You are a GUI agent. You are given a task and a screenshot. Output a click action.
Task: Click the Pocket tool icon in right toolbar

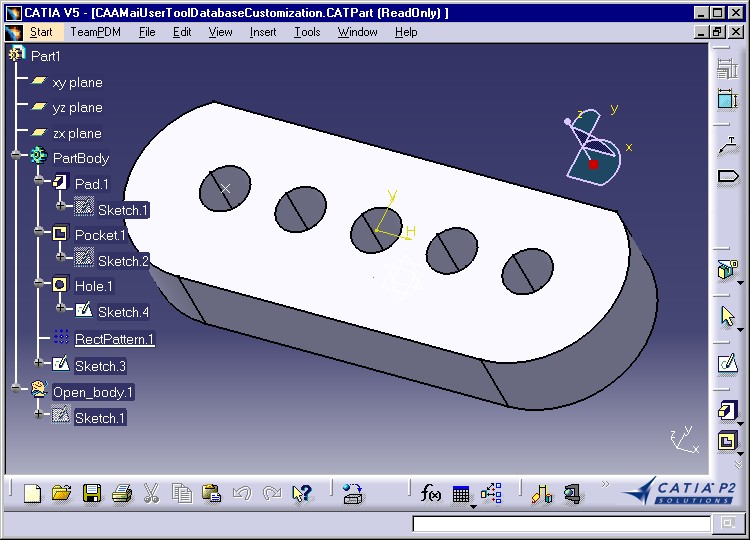click(x=727, y=440)
